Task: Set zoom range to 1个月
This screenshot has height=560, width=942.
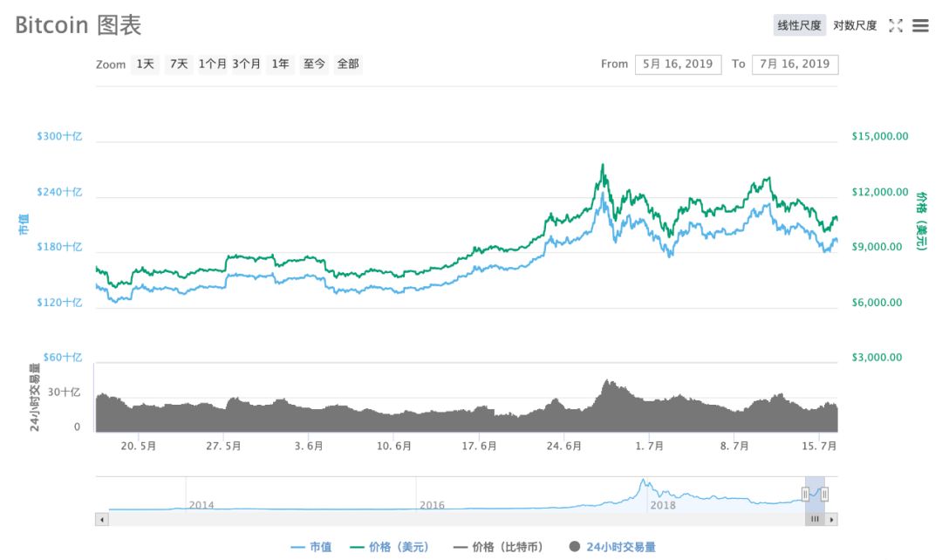Action: (x=213, y=64)
